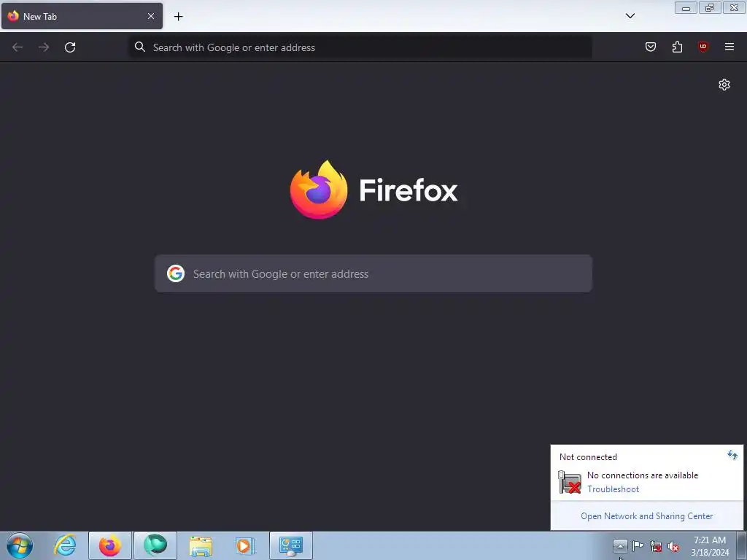Screen dimensions: 747x560
Task: Click the forward navigation arrow
Action: 44,47
